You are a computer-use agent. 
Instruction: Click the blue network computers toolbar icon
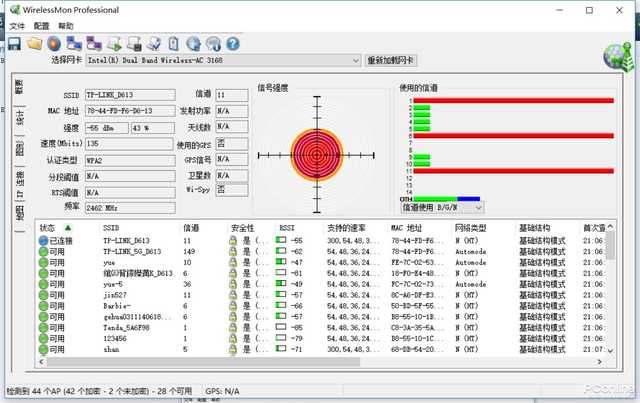click(x=74, y=43)
